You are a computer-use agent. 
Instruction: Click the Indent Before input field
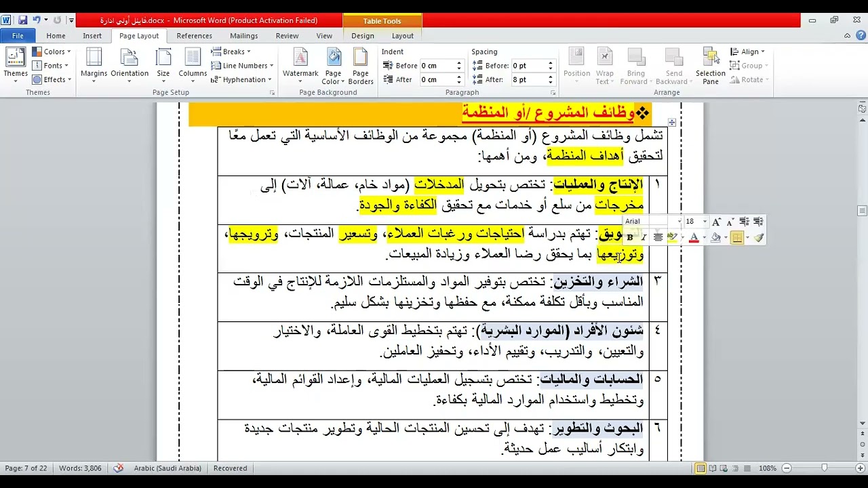pos(437,66)
